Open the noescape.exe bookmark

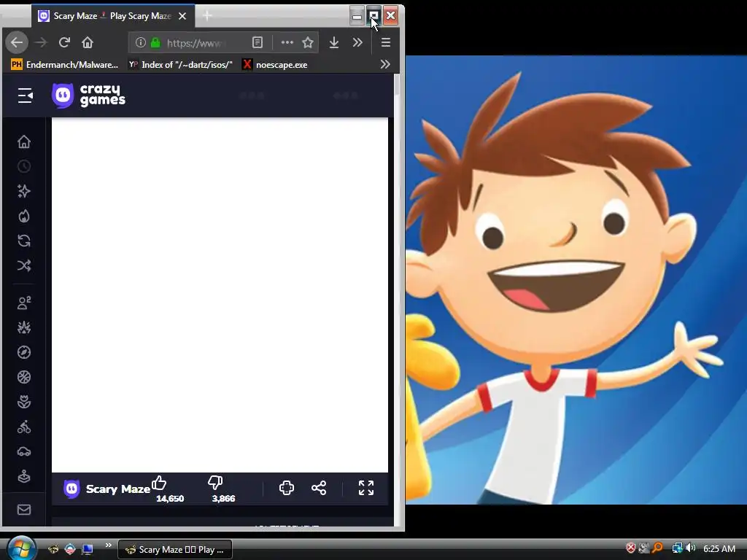(275, 65)
